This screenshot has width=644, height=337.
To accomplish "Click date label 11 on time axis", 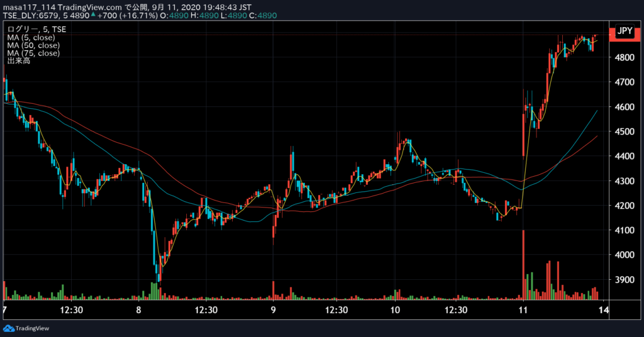I will [523, 310].
